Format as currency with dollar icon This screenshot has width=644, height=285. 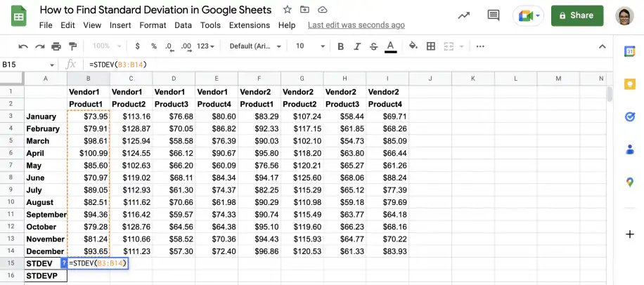tap(138, 46)
